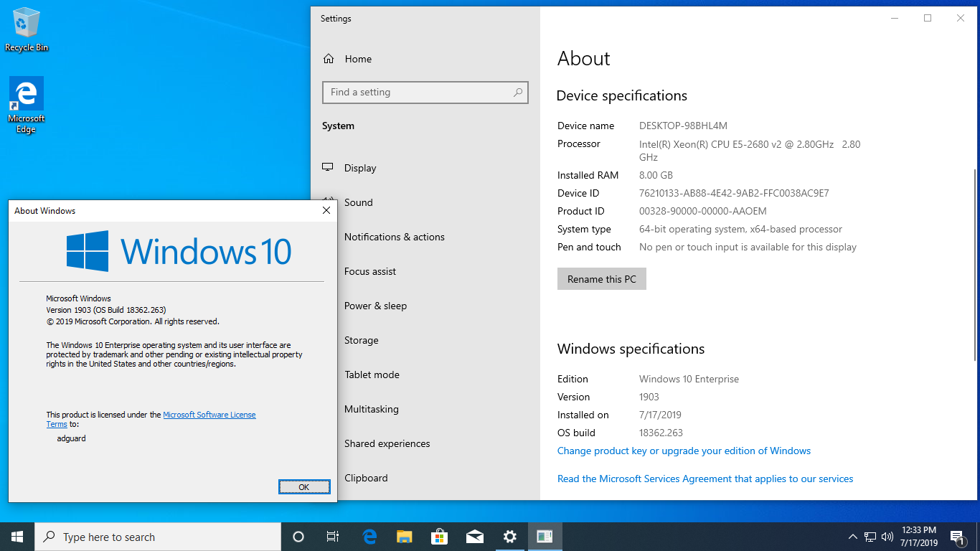The image size is (980, 551).
Task: Click the Settings gear on the taskbar
Action: click(510, 537)
